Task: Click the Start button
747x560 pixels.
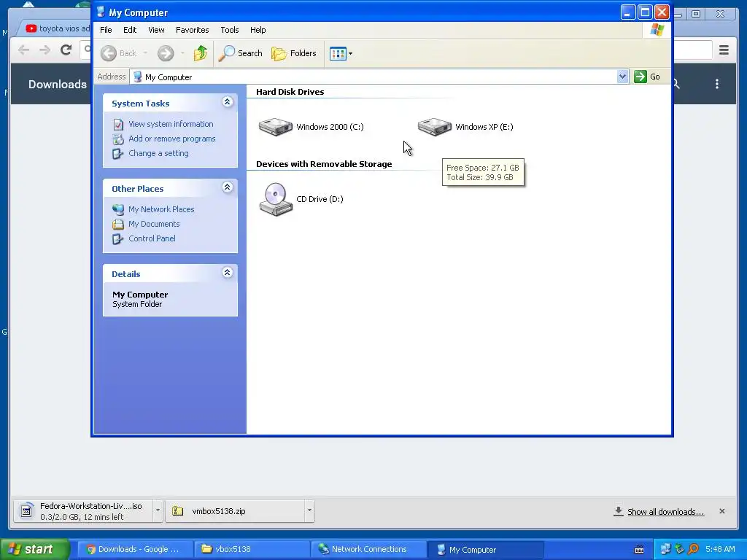Action: coord(35,550)
